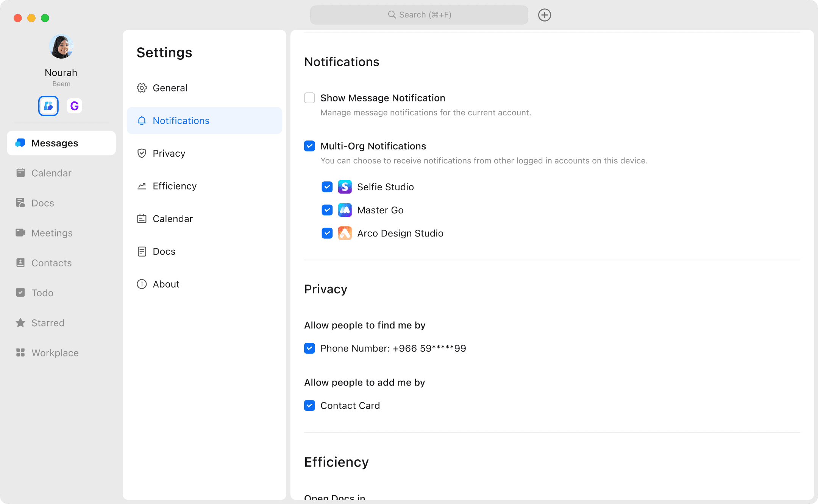Disable Multi-Org Notifications checkbox

tap(309, 146)
